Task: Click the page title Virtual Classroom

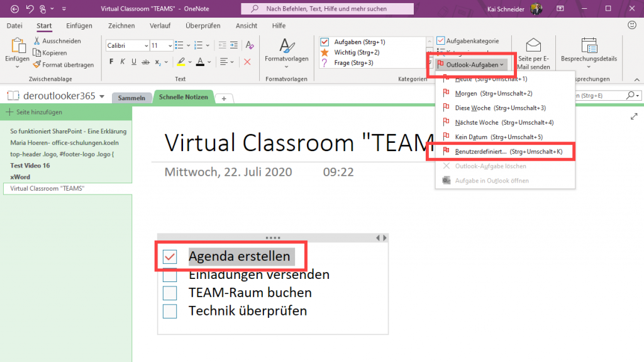Action: [x=299, y=143]
